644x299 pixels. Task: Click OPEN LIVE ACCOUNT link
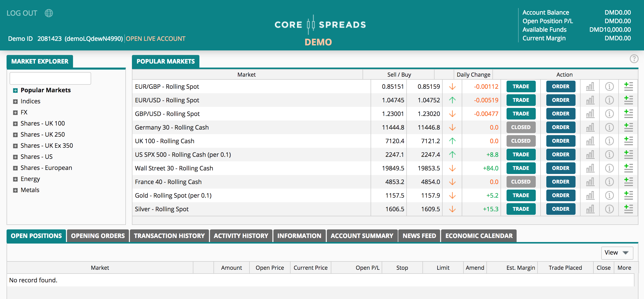click(x=156, y=39)
